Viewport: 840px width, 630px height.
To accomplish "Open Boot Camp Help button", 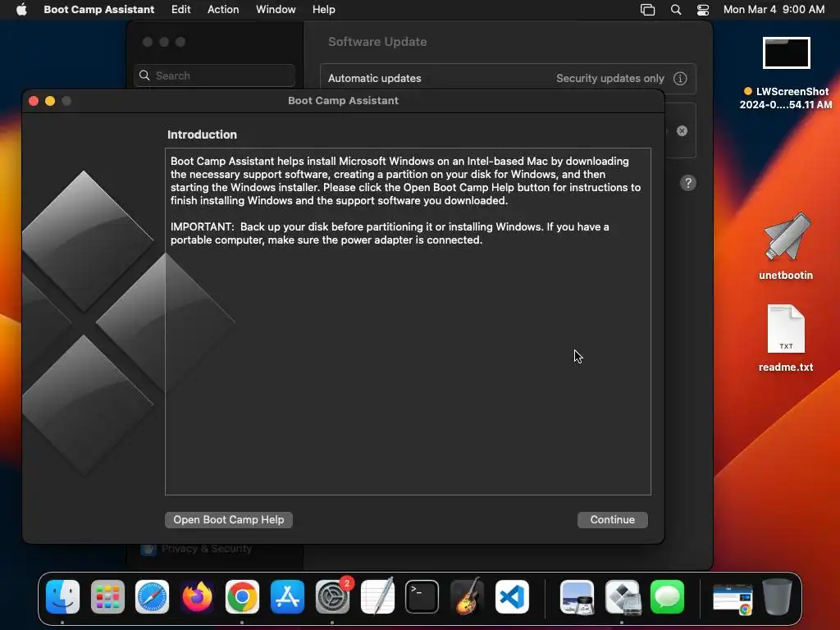I will click(x=229, y=519).
